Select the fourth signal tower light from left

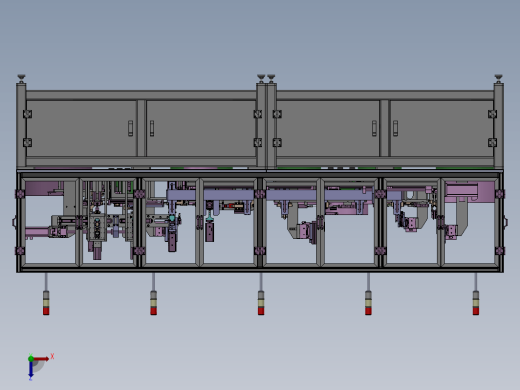368,303
